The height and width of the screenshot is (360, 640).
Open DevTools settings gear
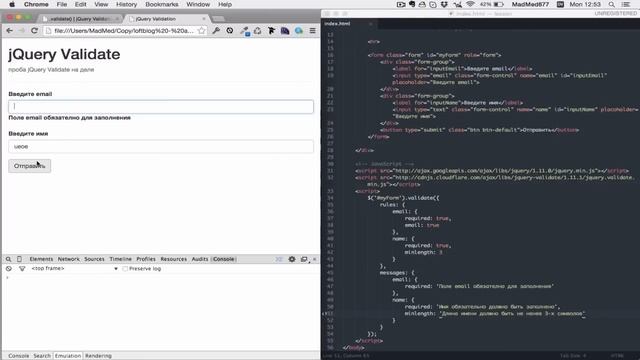point(292,259)
